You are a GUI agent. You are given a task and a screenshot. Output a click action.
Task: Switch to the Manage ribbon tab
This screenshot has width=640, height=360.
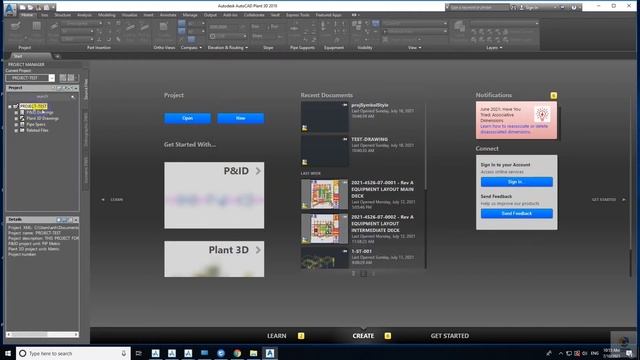[190, 15]
